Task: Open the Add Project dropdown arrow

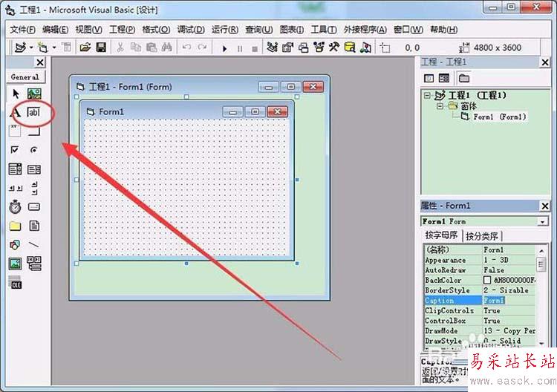Action: 31,48
